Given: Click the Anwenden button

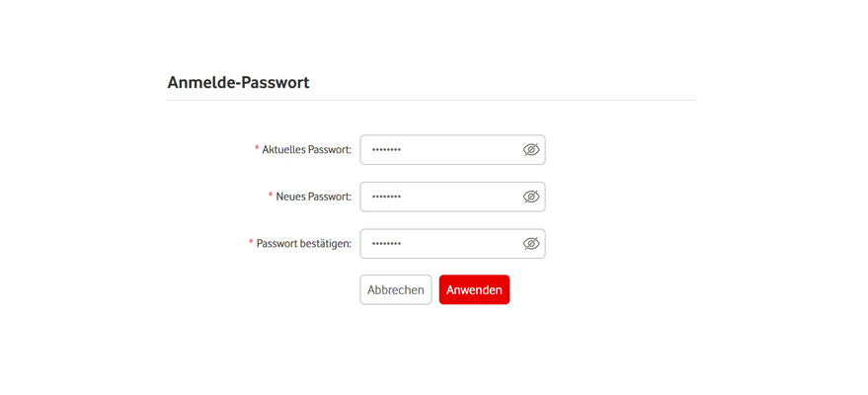Looking at the screenshot, I should click(474, 290).
